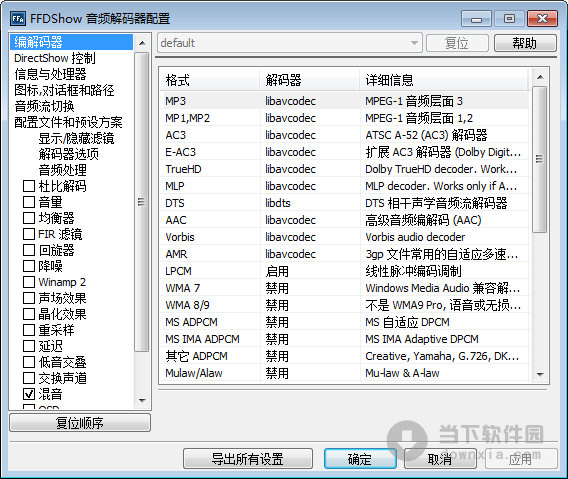Change the AC3 decoder libavcodec setting
Screen dimensions: 568x479
pyautogui.click(x=290, y=135)
